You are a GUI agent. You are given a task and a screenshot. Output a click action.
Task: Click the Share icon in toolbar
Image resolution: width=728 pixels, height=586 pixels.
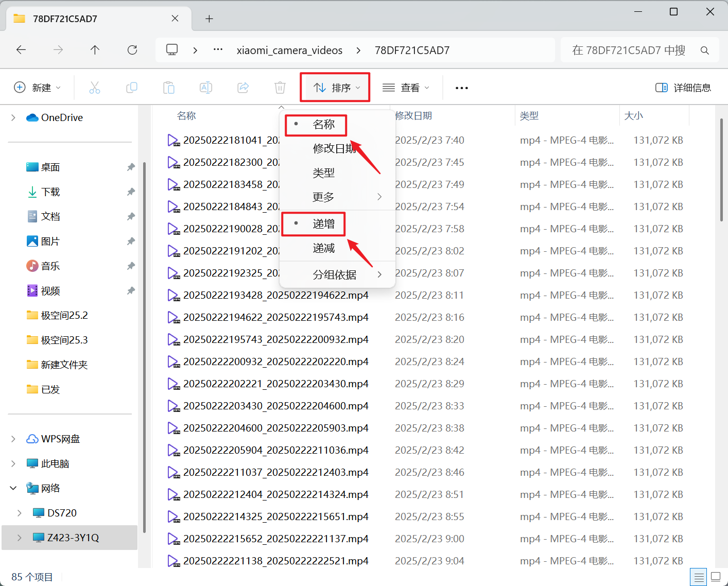243,88
